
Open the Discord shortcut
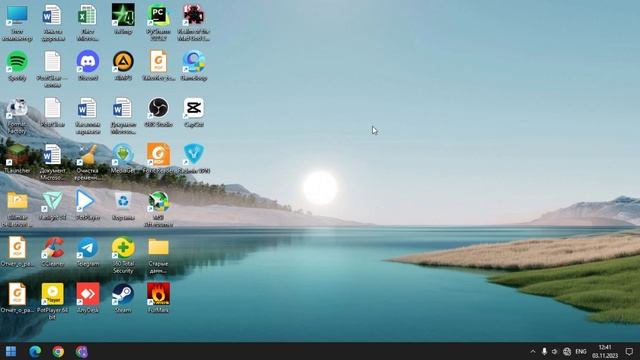[x=87, y=66]
